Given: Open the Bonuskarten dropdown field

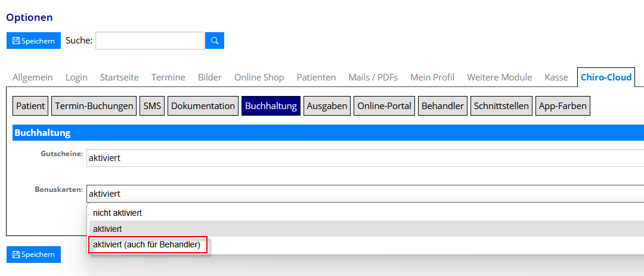Looking at the screenshot, I should [365, 194].
